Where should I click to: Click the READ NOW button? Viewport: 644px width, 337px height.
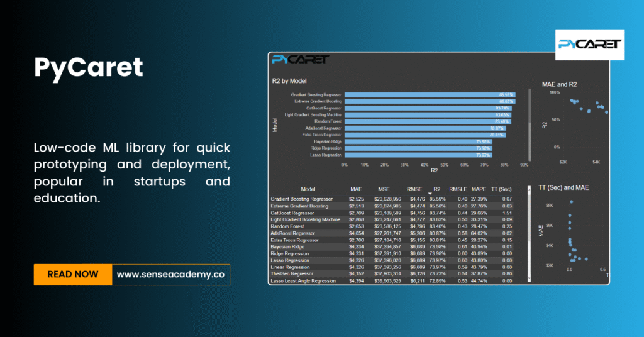(72, 275)
